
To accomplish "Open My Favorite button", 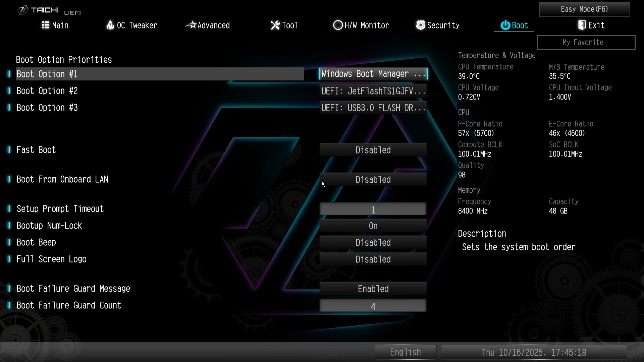I will [586, 42].
